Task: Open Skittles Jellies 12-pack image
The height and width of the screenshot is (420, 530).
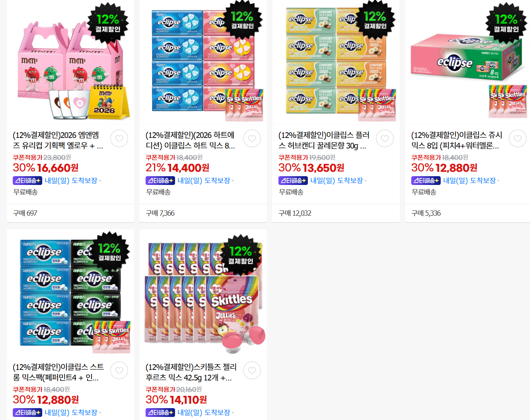Action: pos(203,292)
